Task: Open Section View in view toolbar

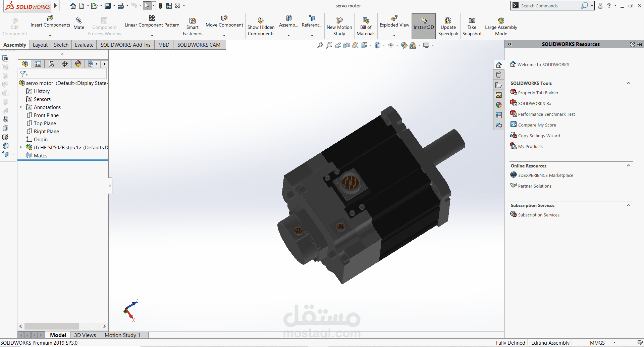Action: (x=346, y=45)
